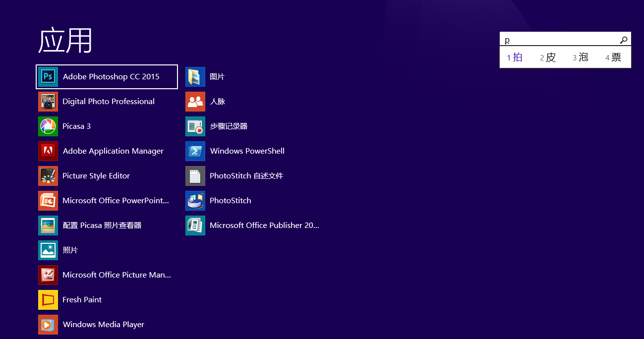Click the "Windows PowerShell" label
This screenshot has width=644, height=339.
click(x=247, y=151)
